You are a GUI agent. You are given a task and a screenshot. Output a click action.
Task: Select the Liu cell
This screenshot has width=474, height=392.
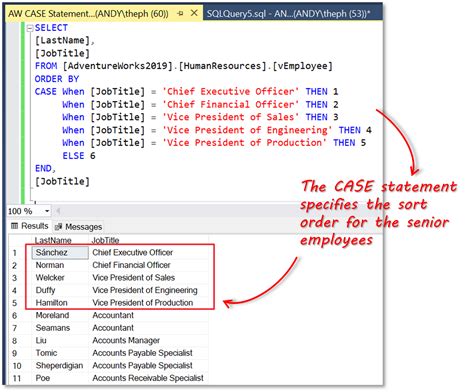(x=60, y=340)
